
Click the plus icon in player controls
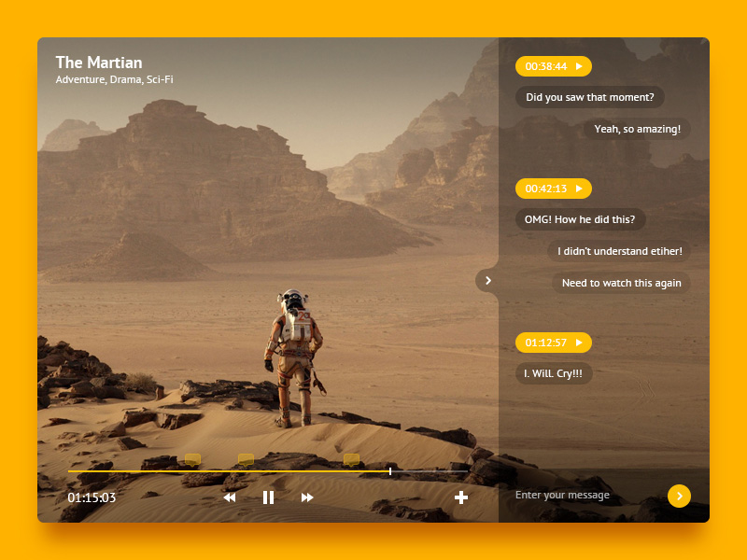point(460,497)
